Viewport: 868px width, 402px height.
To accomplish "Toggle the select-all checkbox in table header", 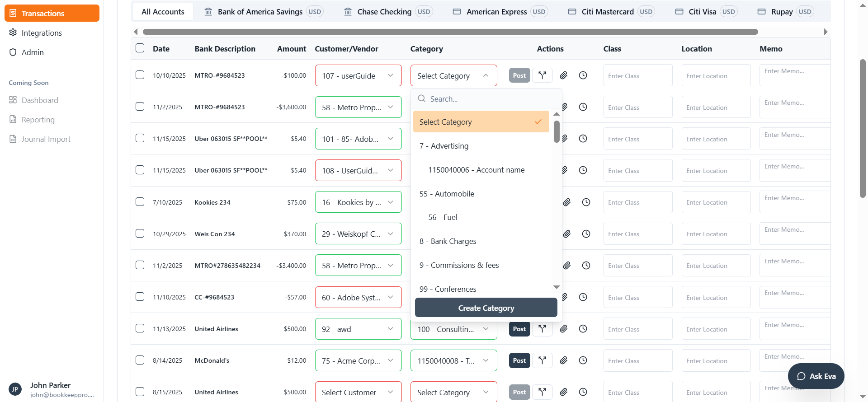I will coord(140,48).
